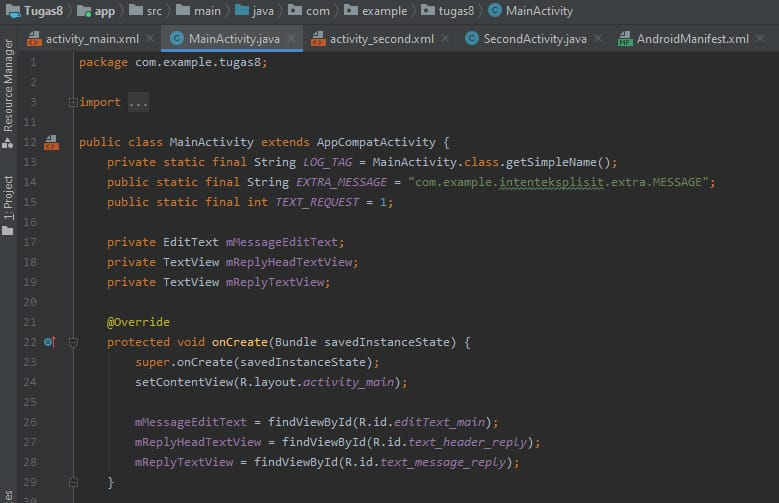Select the app module breadcrumb
The width and height of the screenshot is (779, 503).
tap(96, 11)
